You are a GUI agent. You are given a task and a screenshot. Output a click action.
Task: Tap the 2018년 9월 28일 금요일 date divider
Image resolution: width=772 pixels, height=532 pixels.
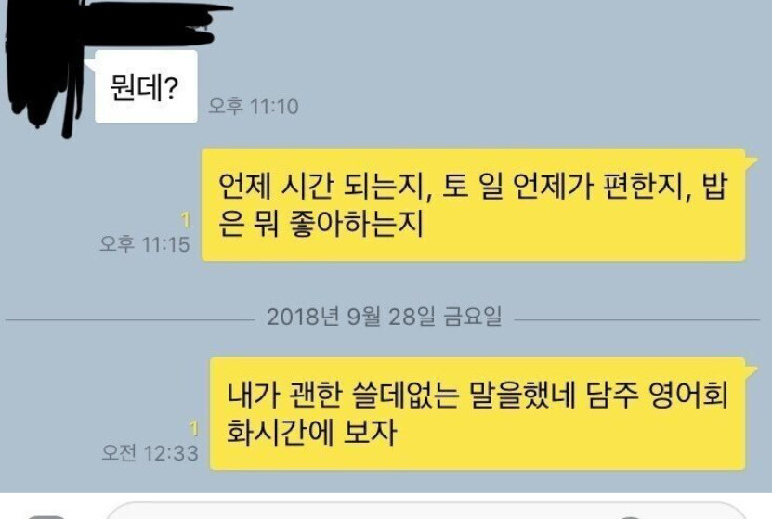coord(384,317)
